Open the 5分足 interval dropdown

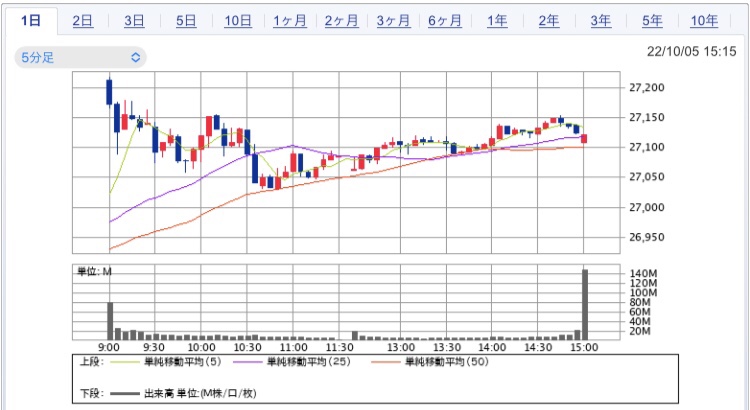click(80, 58)
